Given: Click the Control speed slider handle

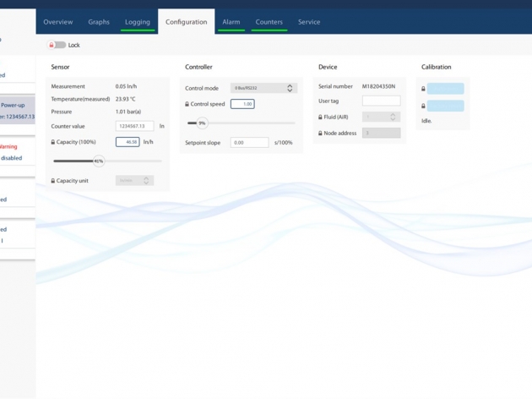Looking at the screenshot, I should 202,123.
